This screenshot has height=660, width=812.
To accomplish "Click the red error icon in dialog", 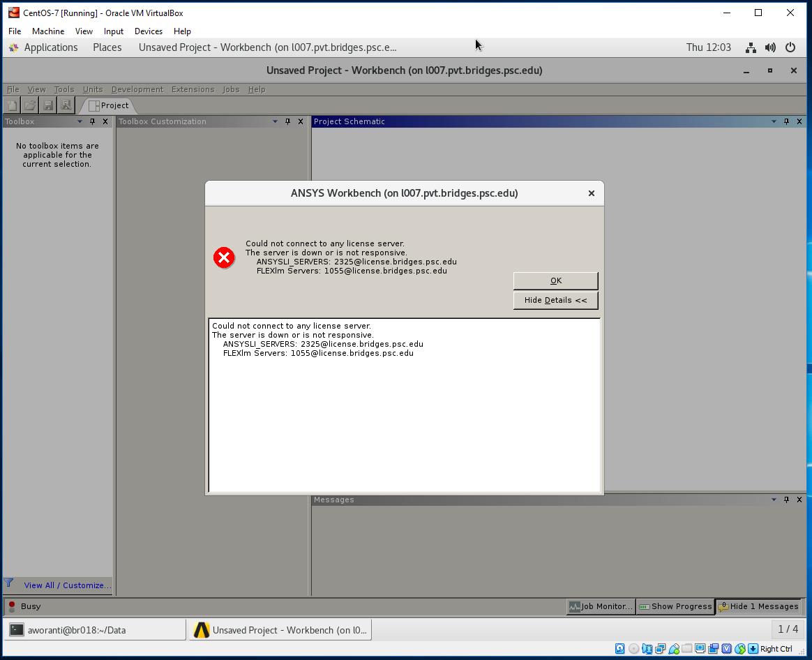I will point(224,257).
